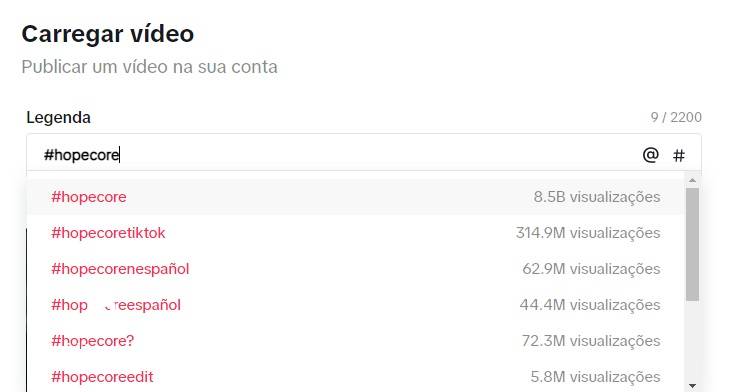This screenshot has width=731, height=392.
Task: Add a hashtag using the # icon
Action: (x=679, y=155)
